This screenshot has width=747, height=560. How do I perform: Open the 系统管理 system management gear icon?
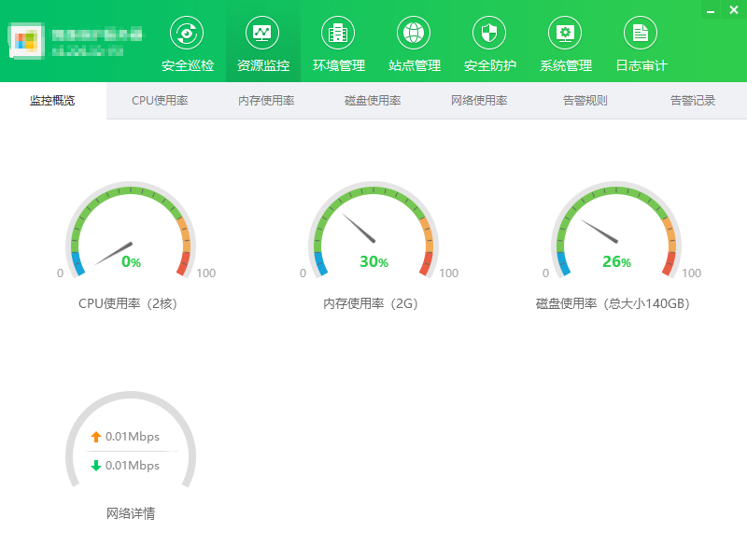[x=564, y=42]
